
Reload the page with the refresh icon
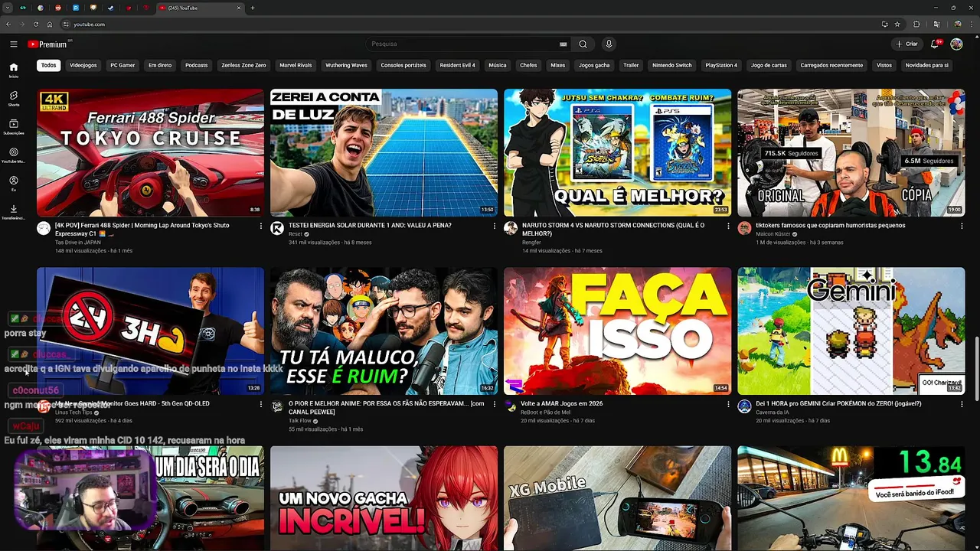click(x=37, y=24)
